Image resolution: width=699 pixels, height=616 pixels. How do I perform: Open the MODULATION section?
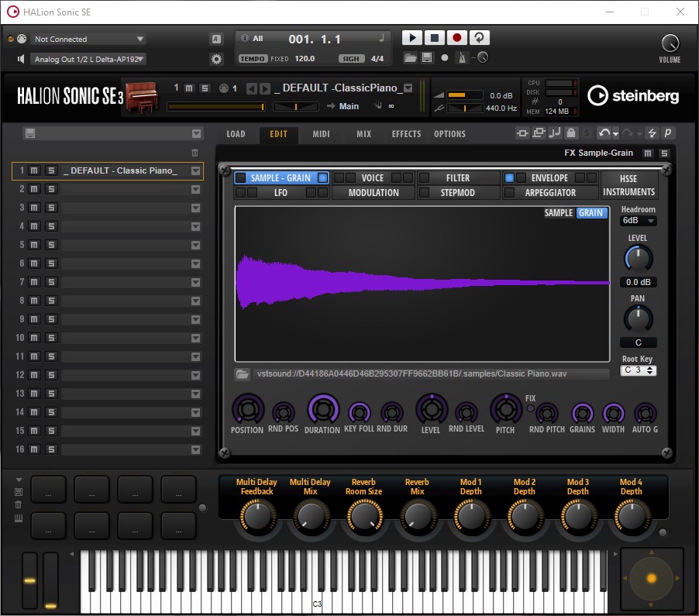pyautogui.click(x=374, y=193)
